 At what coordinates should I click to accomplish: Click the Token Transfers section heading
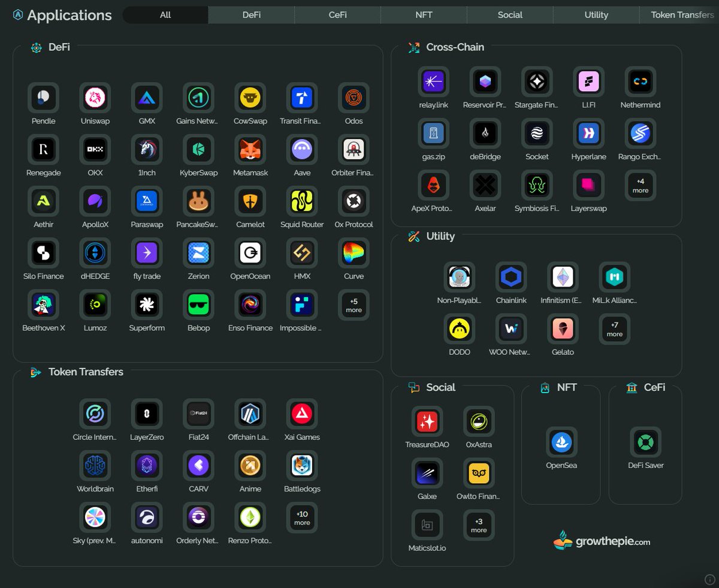click(86, 372)
